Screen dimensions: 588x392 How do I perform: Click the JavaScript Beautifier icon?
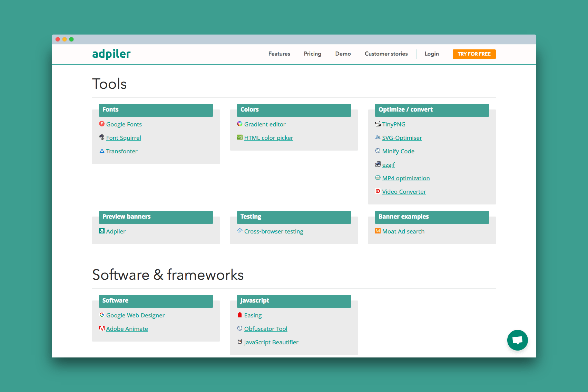tap(240, 342)
